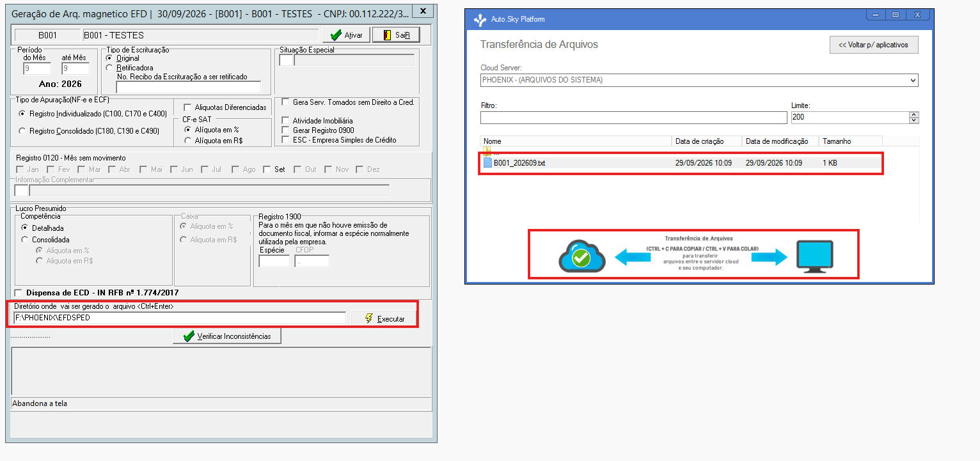Click the Sair exit button
Screen dimensions: 980x461
396,35
